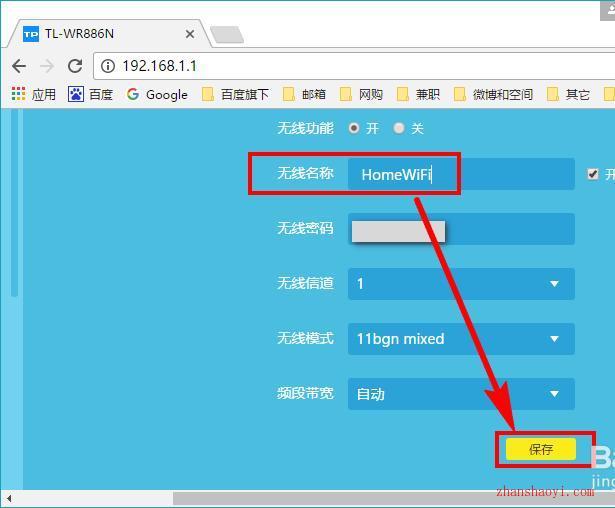
Task: Click the horizontal scrollbar left arrow
Action: point(8,499)
